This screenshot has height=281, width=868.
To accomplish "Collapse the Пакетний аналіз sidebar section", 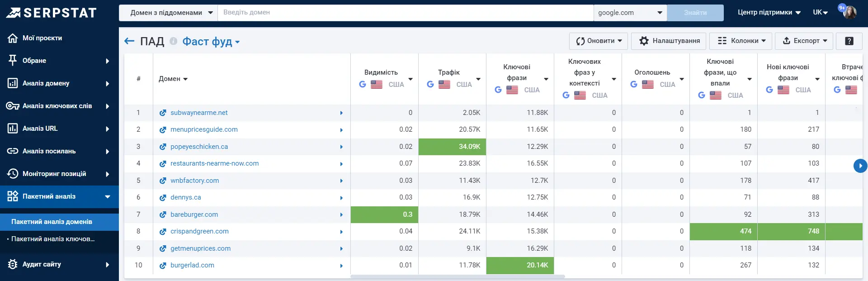I will coord(108,197).
